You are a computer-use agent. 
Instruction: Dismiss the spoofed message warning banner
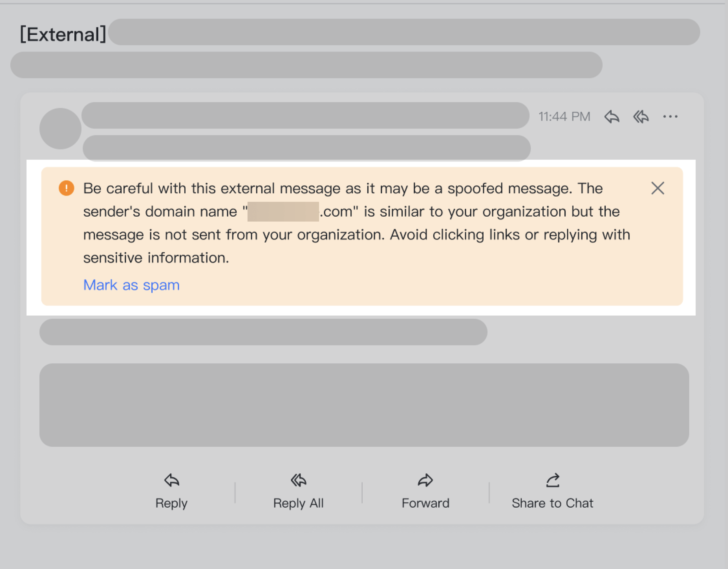[658, 188]
